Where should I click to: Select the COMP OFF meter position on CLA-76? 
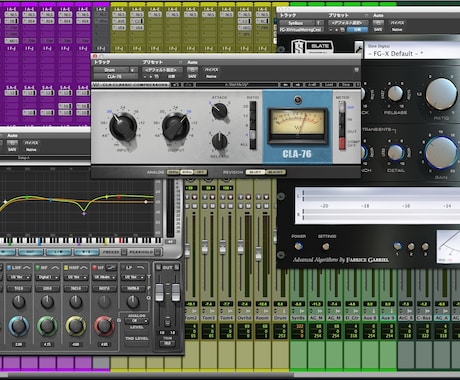[x=342, y=143]
